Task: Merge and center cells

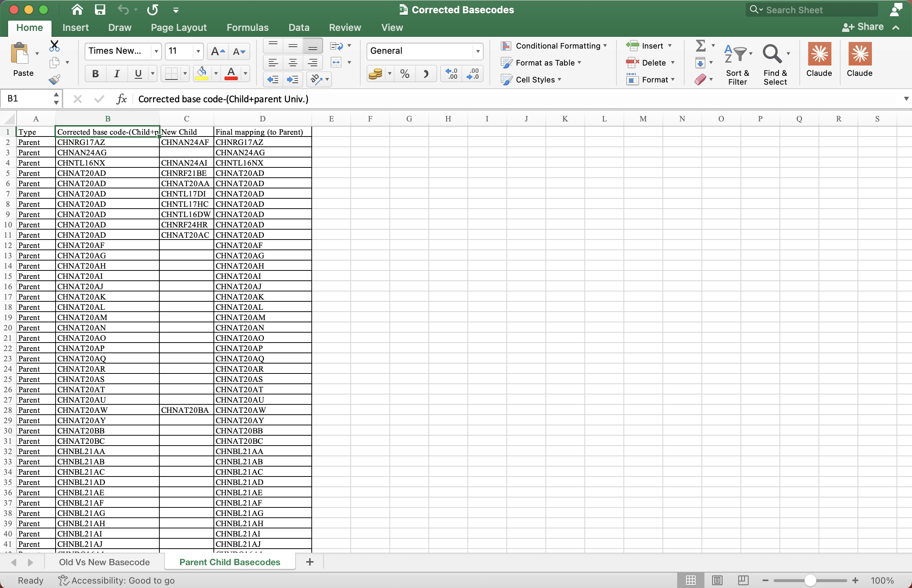Action: (336, 63)
